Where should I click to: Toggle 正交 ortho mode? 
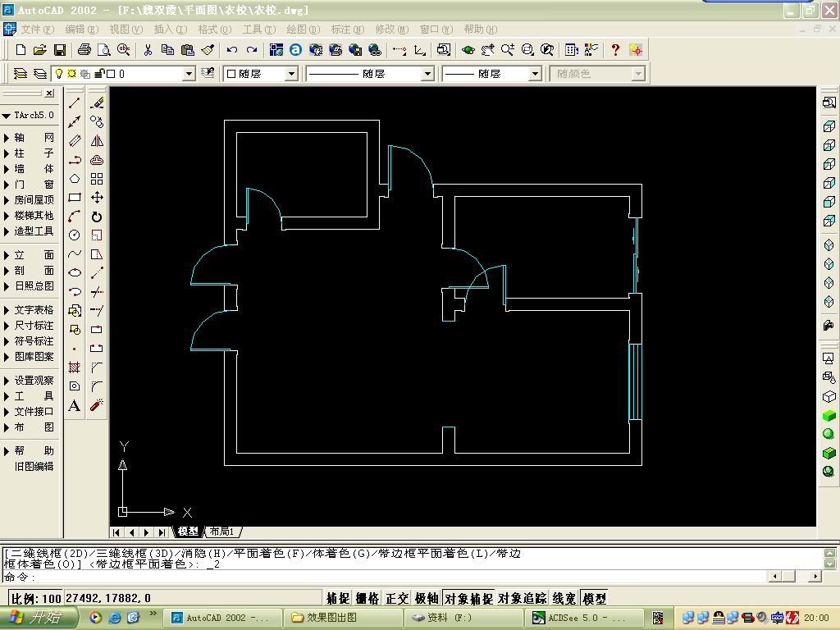click(x=397, y=598)
